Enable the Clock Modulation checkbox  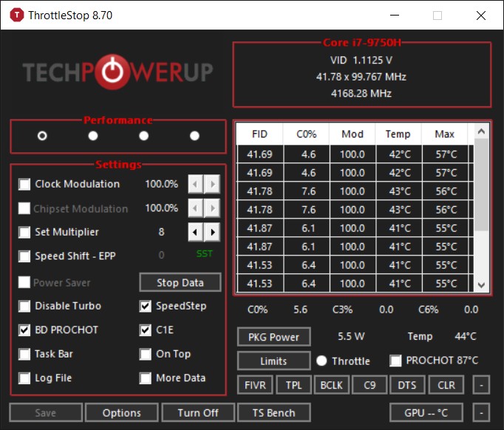(x=24, y=184)
